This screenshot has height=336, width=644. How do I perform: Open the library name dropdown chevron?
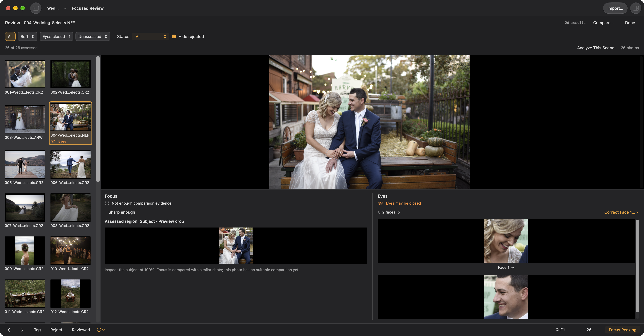point(65,8)
